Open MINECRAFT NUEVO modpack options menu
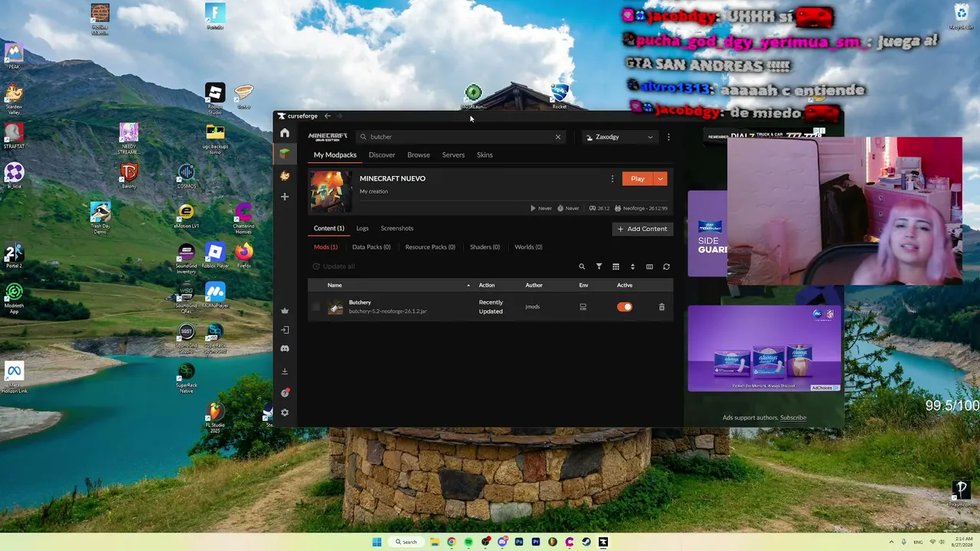 pos(612,178)
